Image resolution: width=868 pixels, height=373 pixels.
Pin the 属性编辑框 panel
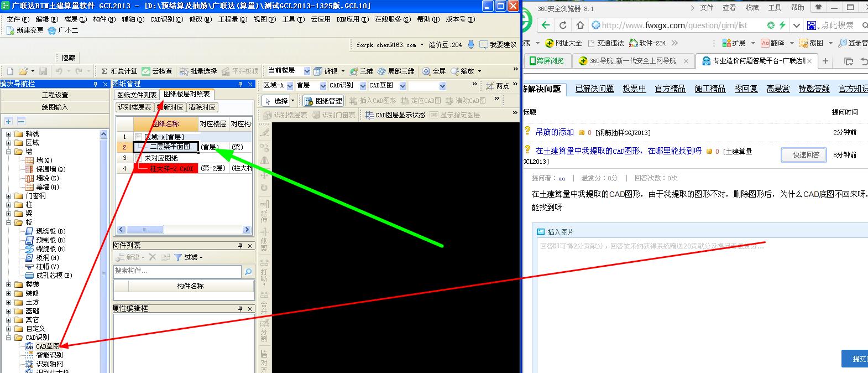click(x=240, y=309)
